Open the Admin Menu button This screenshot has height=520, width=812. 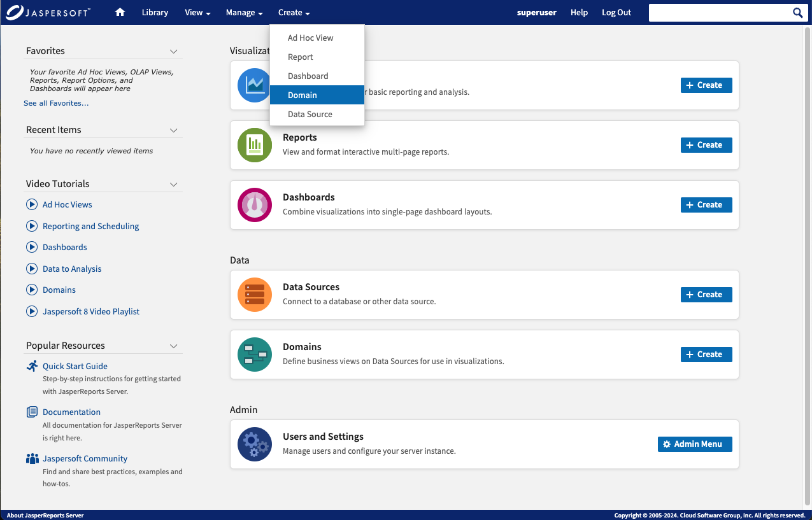click(x=695, y=444)
